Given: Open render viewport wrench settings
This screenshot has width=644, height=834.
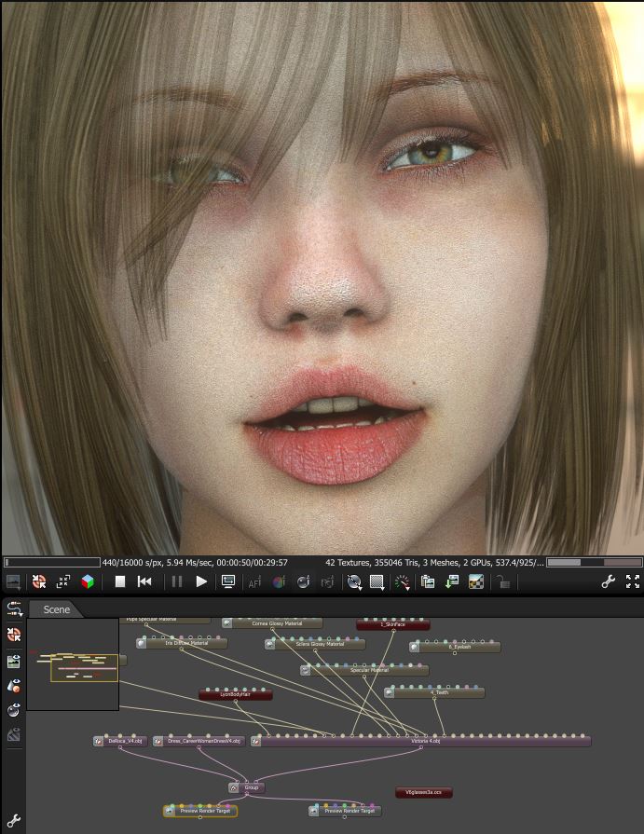Looking at the screenshot, I should [608, 581].
